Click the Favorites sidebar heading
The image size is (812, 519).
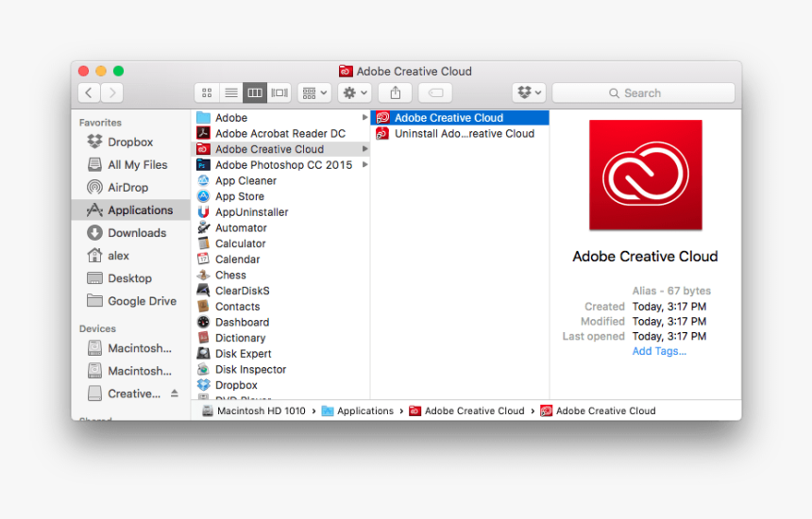coord(100,123)
